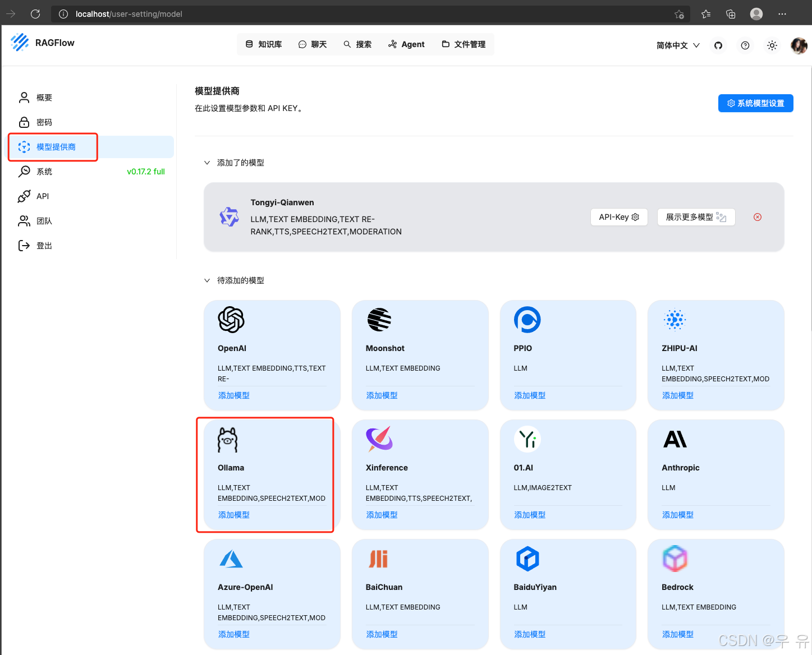Toggle the light theme sun icon

[772, 45]
